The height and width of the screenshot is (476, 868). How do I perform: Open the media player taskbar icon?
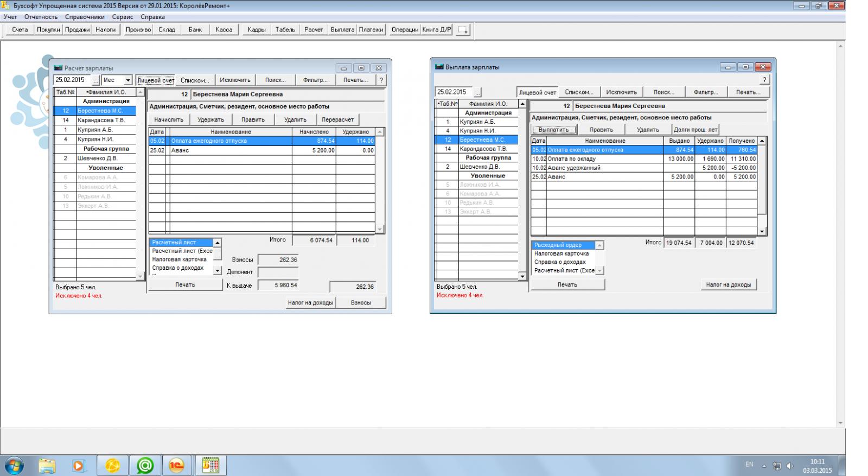click(79, 465)
